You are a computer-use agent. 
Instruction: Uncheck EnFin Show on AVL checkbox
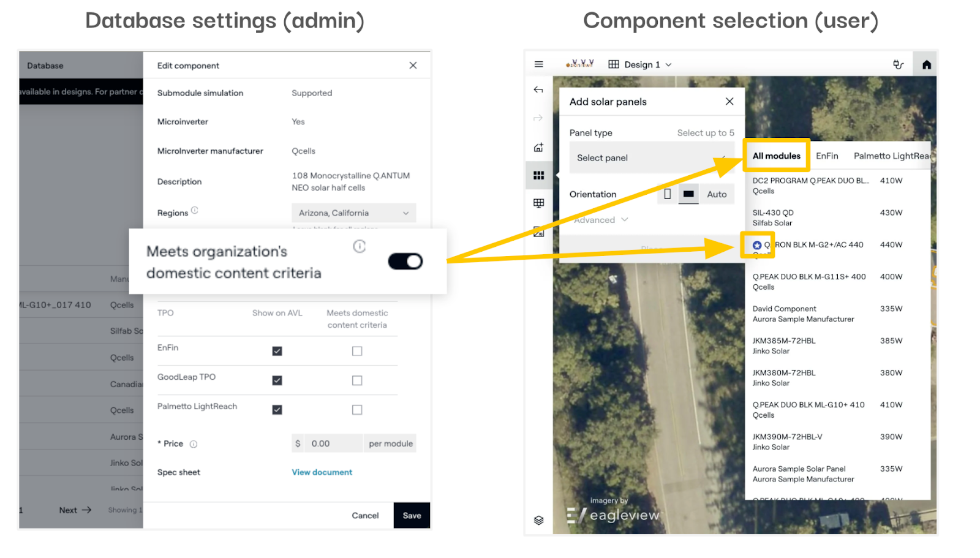coord(277,351)
